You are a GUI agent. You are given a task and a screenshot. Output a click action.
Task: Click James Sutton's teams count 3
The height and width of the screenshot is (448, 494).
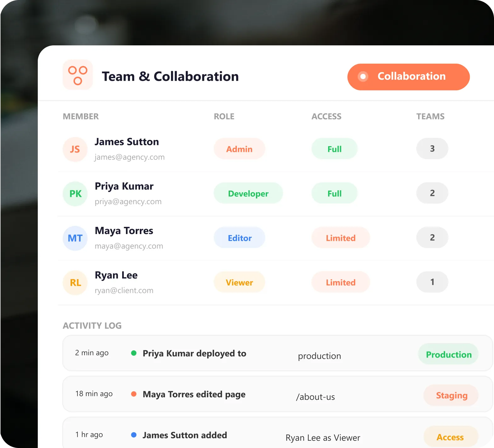coord(432,149)
